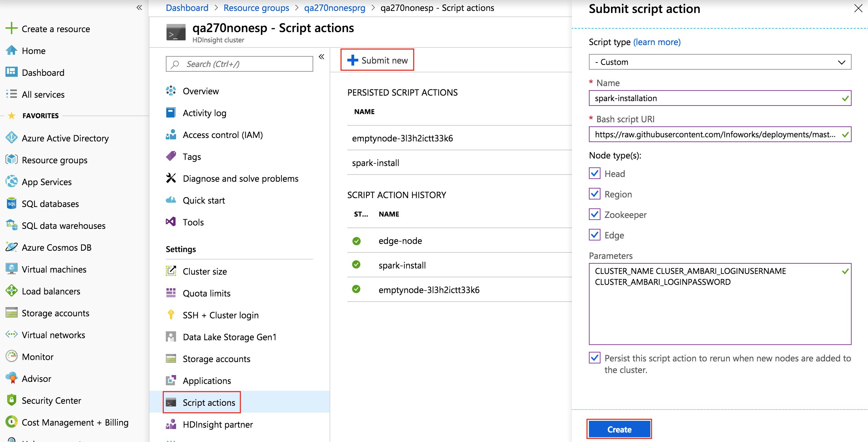Click the Access control (IAM) icon
The width and height of the screenshot is (868, 442).
(171, 135)
